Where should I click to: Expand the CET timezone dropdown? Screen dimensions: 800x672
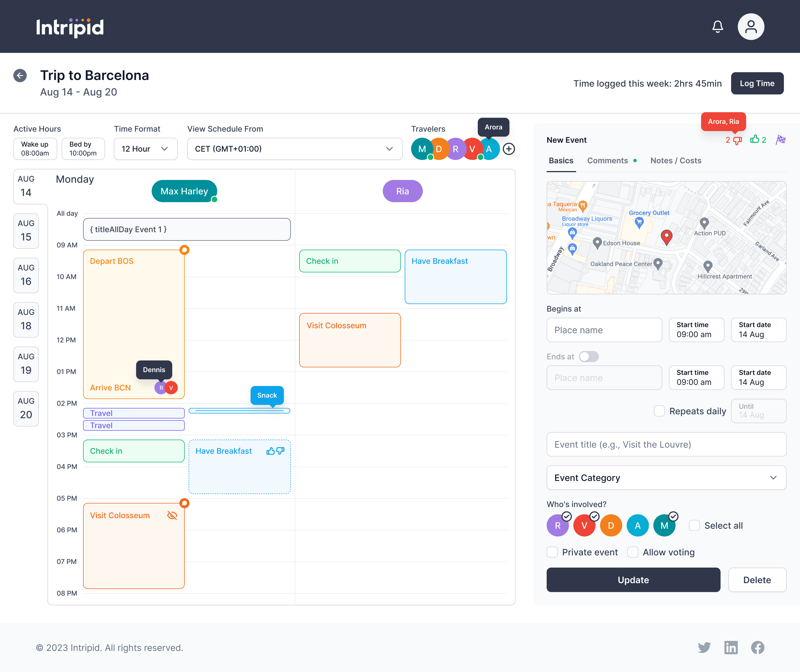point(294,149)
